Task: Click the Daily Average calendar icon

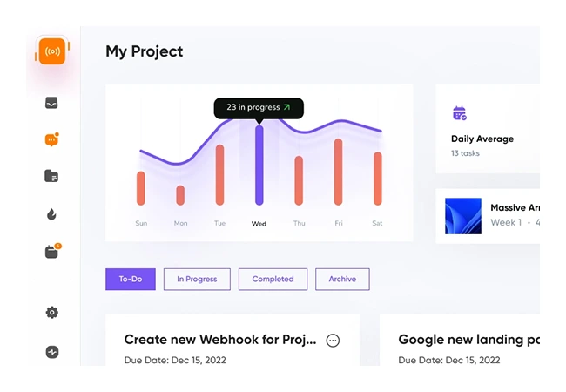Action: click(460, 113)
